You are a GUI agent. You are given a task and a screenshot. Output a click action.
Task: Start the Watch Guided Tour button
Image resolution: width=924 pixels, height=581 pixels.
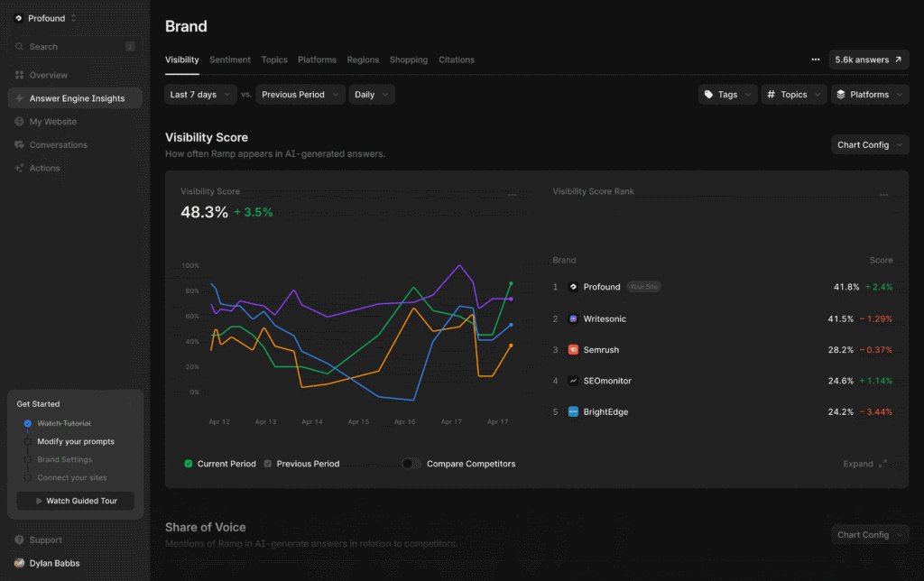[x=75, y=501]
